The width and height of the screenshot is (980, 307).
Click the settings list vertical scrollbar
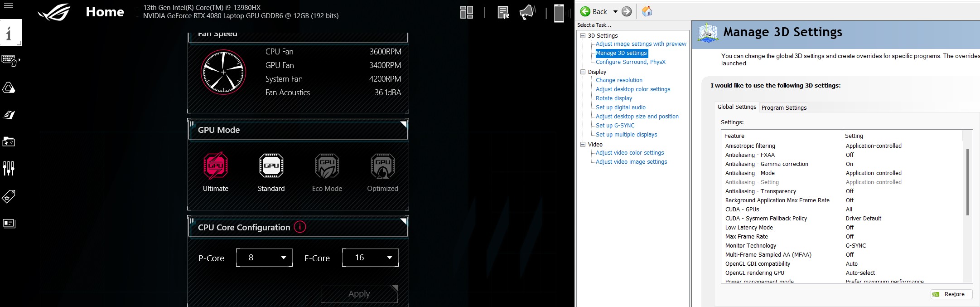coord(967,181)
